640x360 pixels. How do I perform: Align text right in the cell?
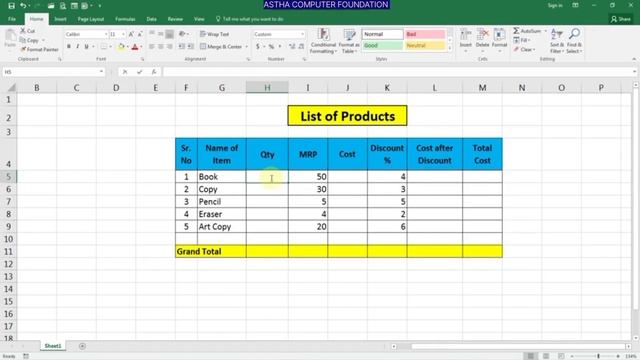[170, 47]
